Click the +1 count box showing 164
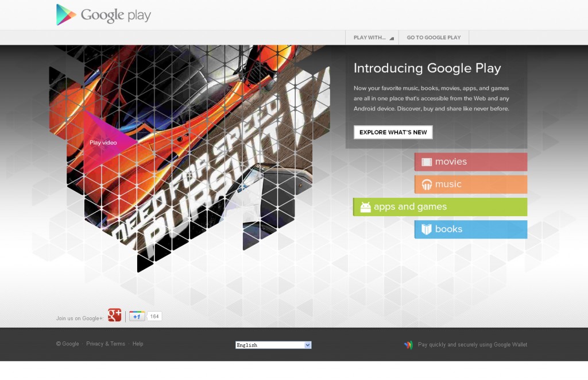Image resolution: width=588 pixels, height=380 pixels. pos(154,317)
